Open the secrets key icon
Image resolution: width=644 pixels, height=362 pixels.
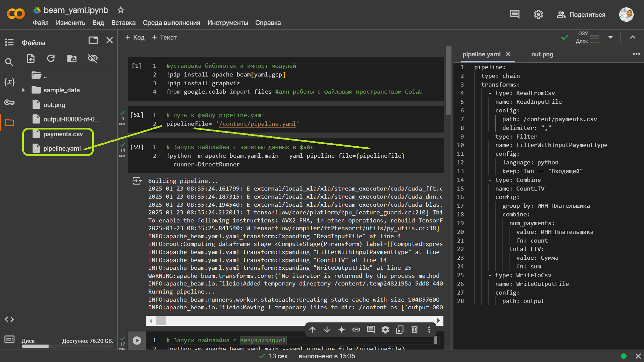[x=9, y=102]
